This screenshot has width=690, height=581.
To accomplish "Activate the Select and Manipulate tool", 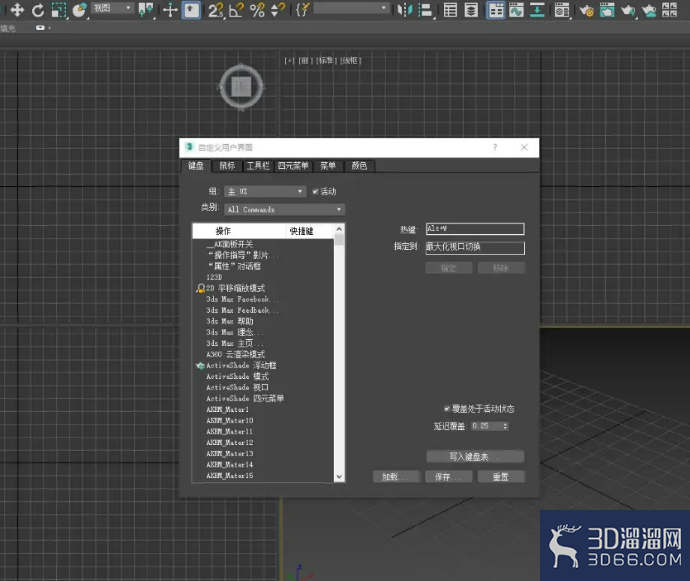I will (x=170, y=10).
